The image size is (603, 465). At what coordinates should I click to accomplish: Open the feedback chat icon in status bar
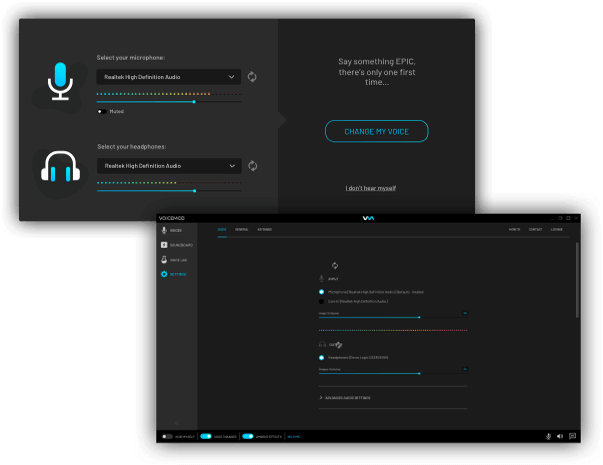click(x=572, y=436)
